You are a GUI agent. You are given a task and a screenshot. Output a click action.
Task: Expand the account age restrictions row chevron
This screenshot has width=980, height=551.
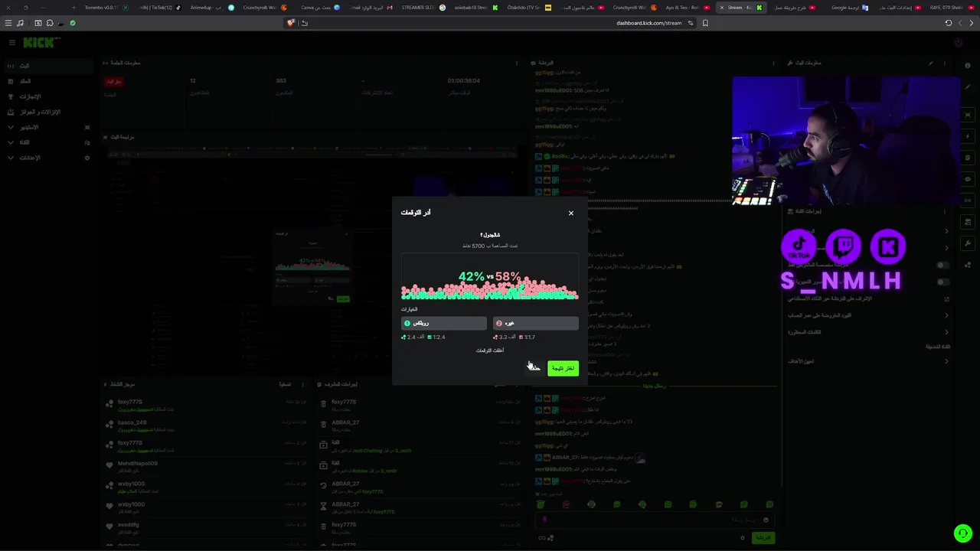tap(946, 315)
